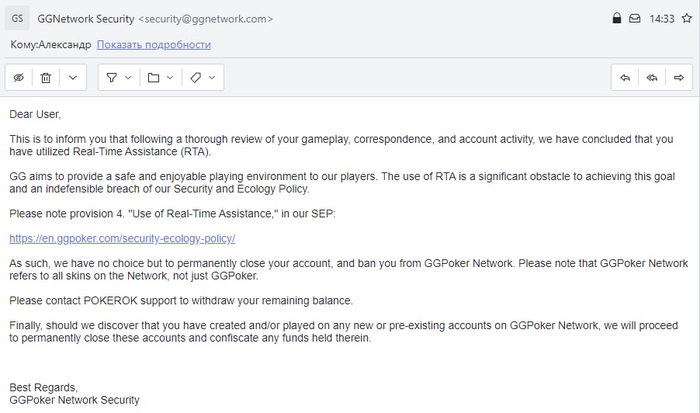Toggle the crossed-eye mark unread icon
The image size is (700, 413).
pos(19,78)
